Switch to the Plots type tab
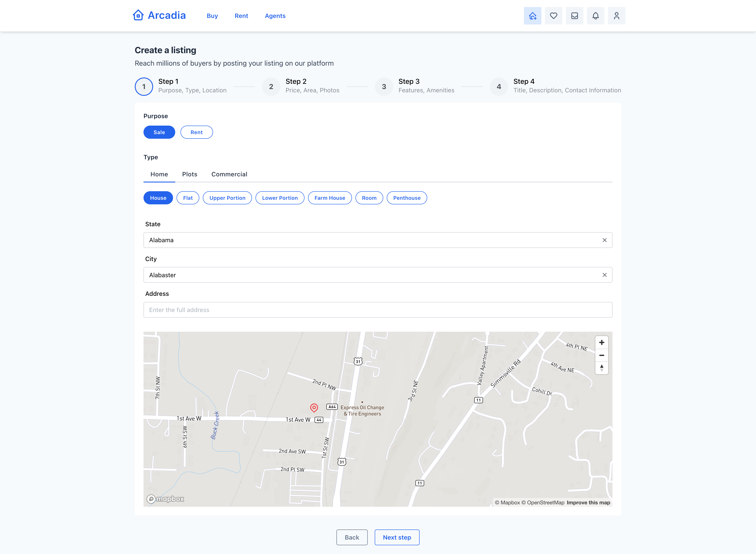 [189, 174]
